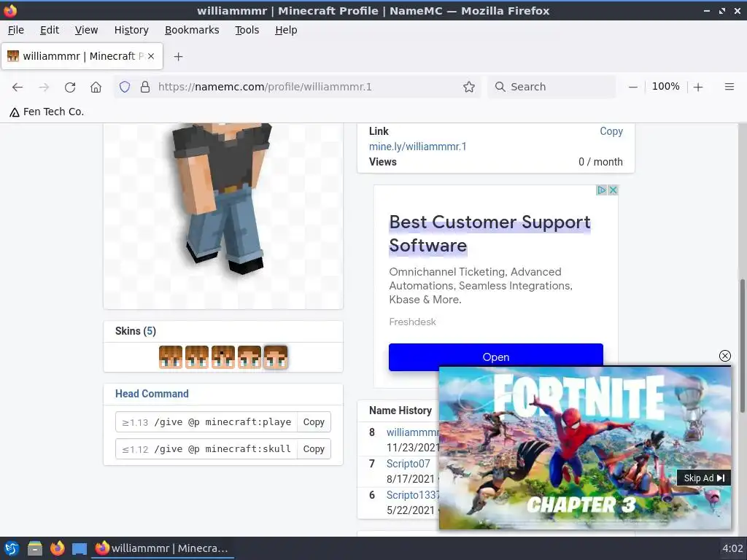Open the system start menu icon
The height and width of the screenshot is (560, 747).
pos(12,548)
